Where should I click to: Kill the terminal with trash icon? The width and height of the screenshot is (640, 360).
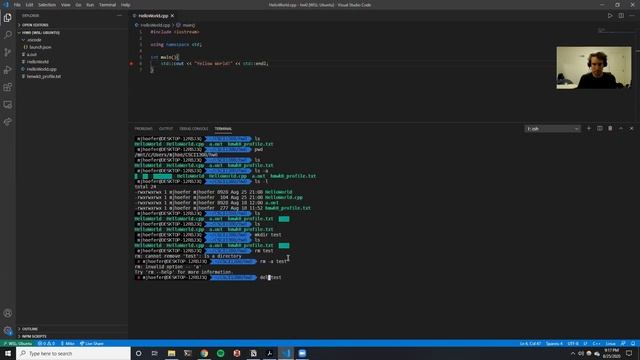pyautogui.click(x=610, y=129)
